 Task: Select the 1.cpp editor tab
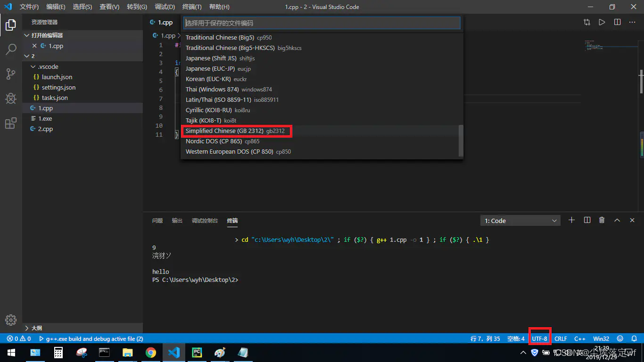[162, 22]
